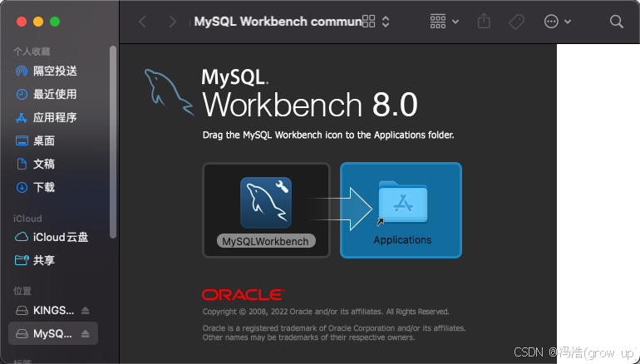Open the group-by options dropdown
The width and height of the screenshot is (640, 364).
[445, 22]
